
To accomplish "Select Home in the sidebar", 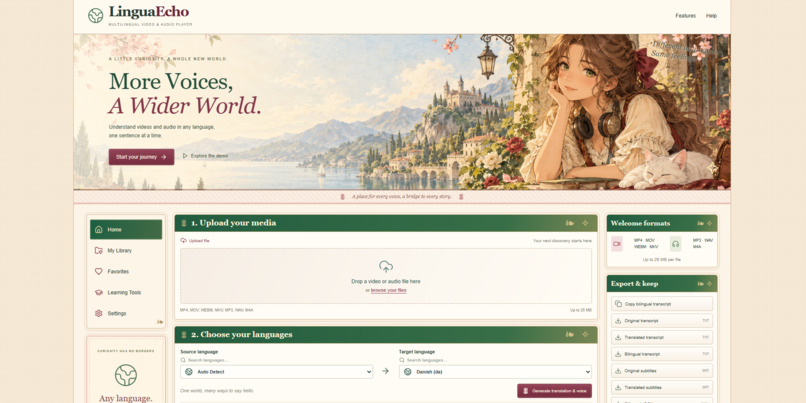I will 126,229.
